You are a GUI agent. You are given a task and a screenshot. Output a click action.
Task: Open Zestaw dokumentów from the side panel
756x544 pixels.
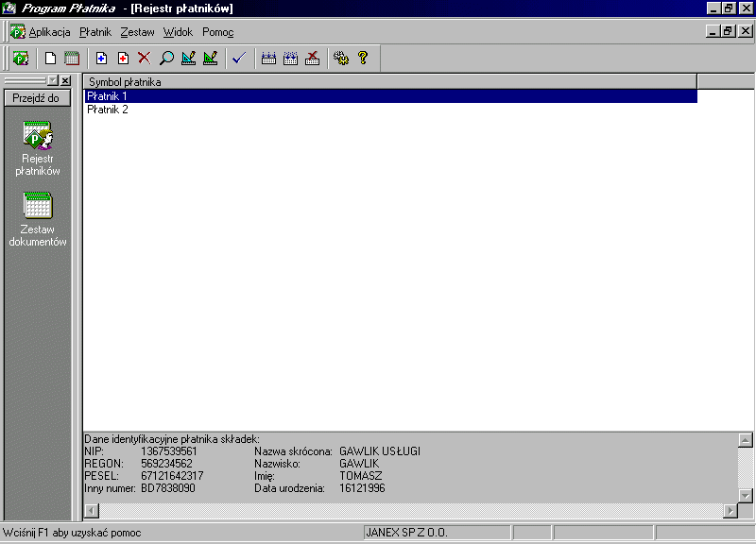[38, 220]
